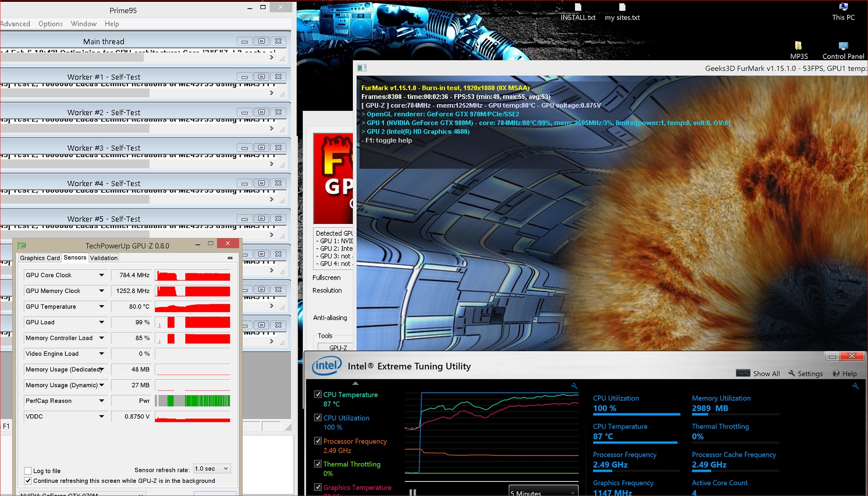This screenshot has width=868, height=496.
Task: Open Video Engine Load dropdown
Action: (102, 354)
